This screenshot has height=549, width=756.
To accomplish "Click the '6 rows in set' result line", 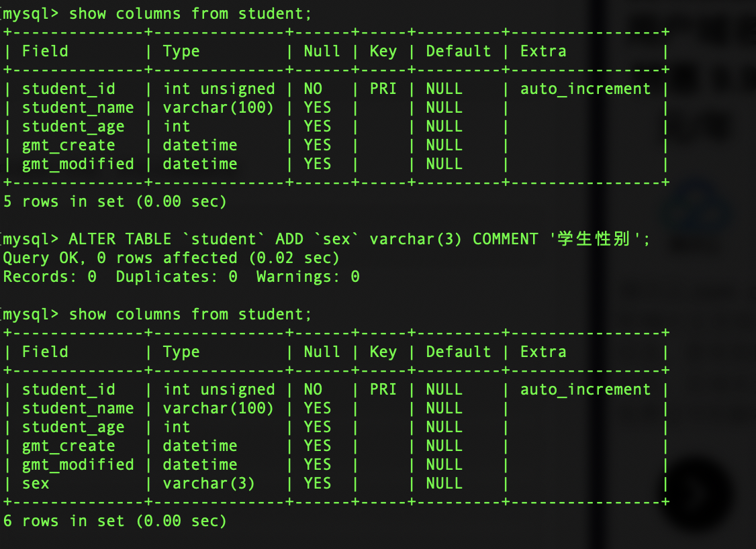I will (115, 521).
